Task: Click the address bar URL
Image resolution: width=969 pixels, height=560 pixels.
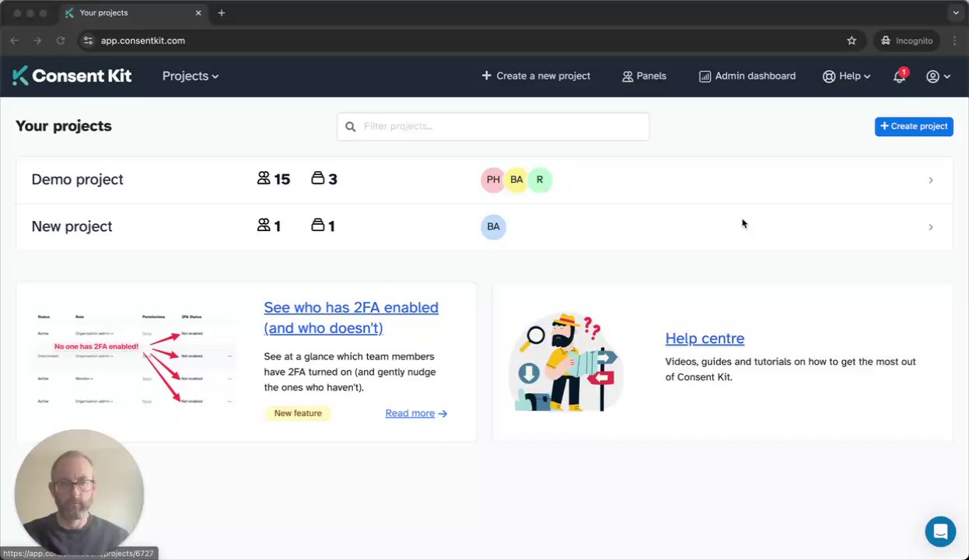Action: 143,40
